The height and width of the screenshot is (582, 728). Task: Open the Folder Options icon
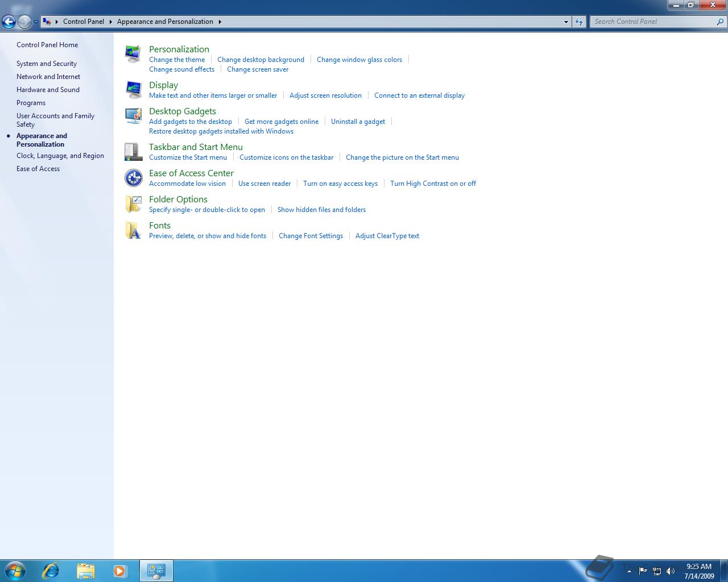click(133, 204)
